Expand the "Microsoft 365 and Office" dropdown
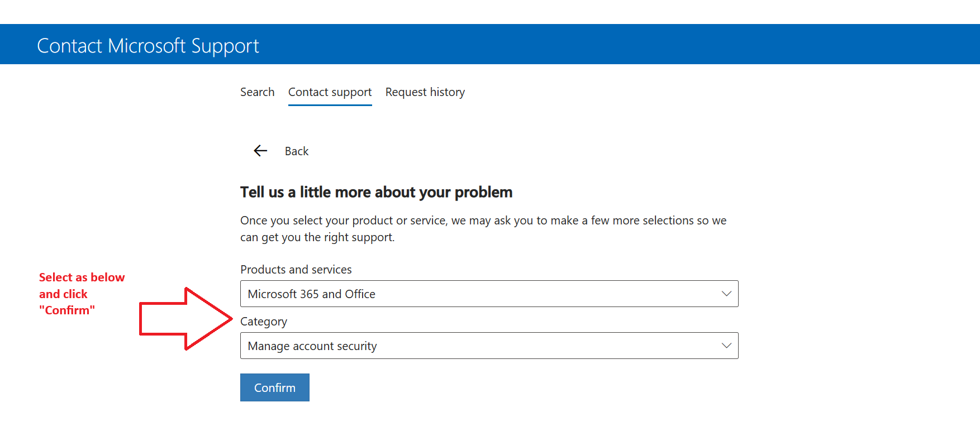Image resolution: width=980 pixels, height=431 pixels. click(x=489, y=293)
